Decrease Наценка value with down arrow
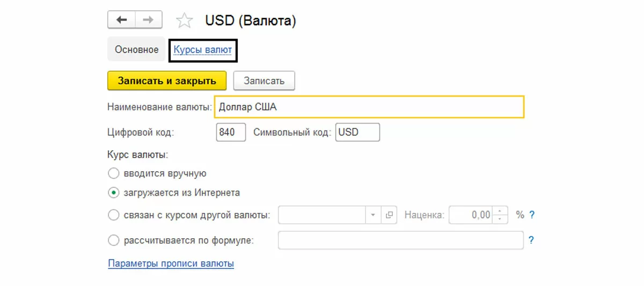This screenshot has width=644, height=286. [x=500, y=219]
